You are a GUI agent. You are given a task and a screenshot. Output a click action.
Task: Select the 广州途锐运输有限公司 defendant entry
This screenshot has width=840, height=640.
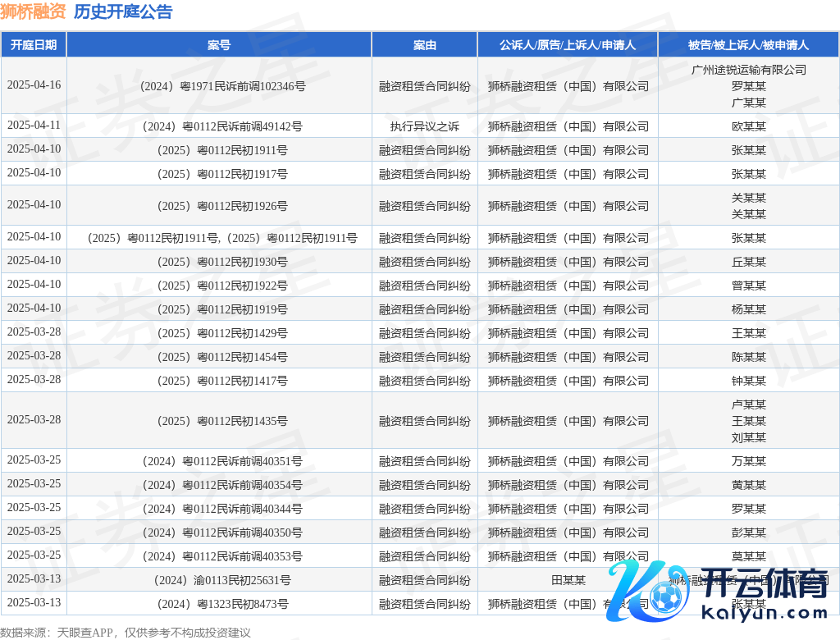(748, 70)
